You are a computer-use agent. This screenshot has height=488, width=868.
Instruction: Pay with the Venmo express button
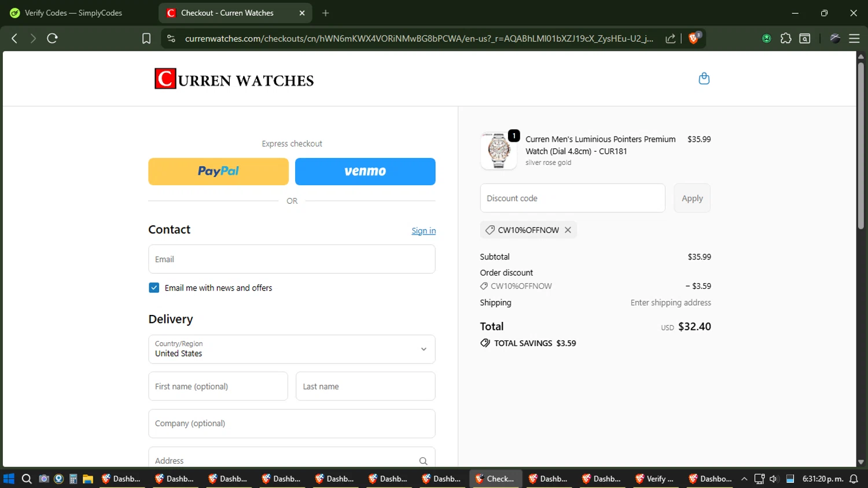point(365,171)
